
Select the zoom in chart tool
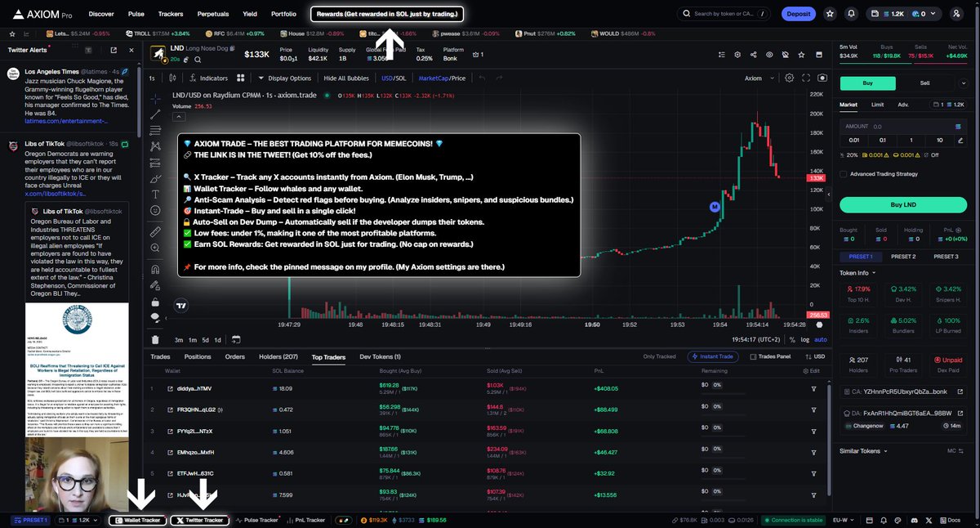155,248
